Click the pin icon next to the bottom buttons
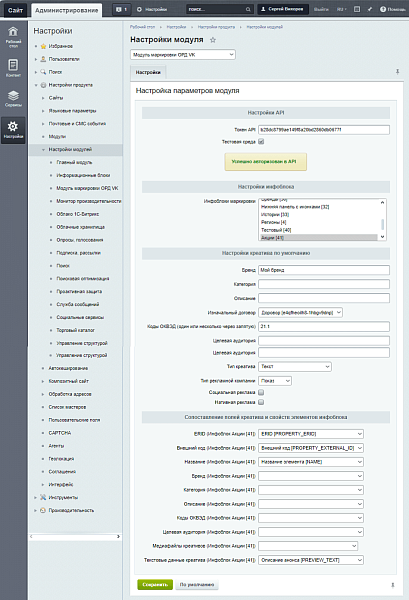This screenshot has width=409, height=600. click(393, 585)
